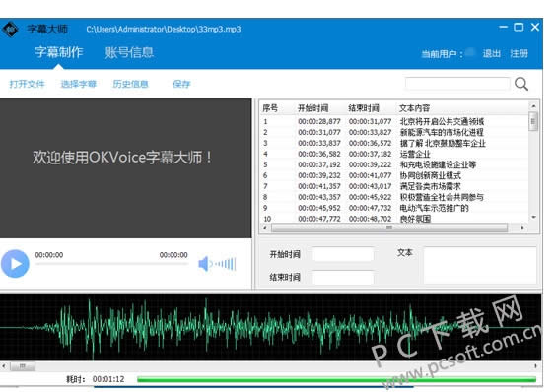Image resolution: width=555 pixels, height=392 pixels.
Task: Click the 注册 register link
Action: click(519, 54)
